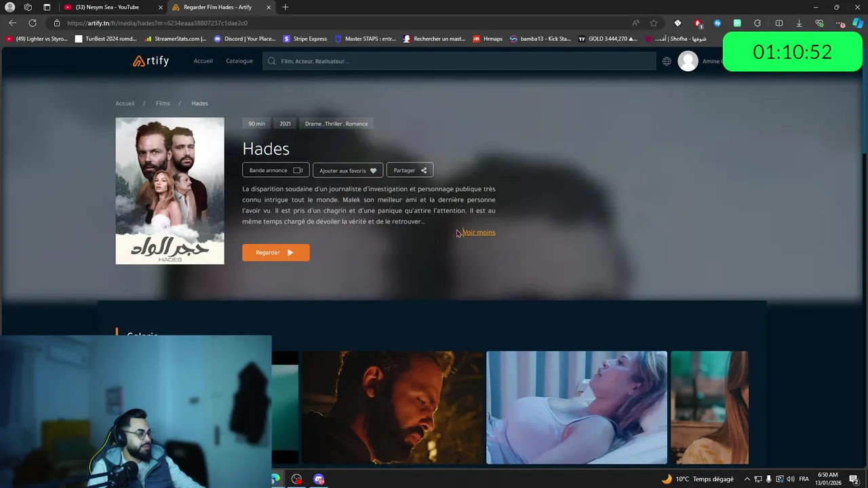This screenshot has height=488, width=868.
Task: Open the weather widget 10°C Temps dégagé
Action: click(698, 479)
